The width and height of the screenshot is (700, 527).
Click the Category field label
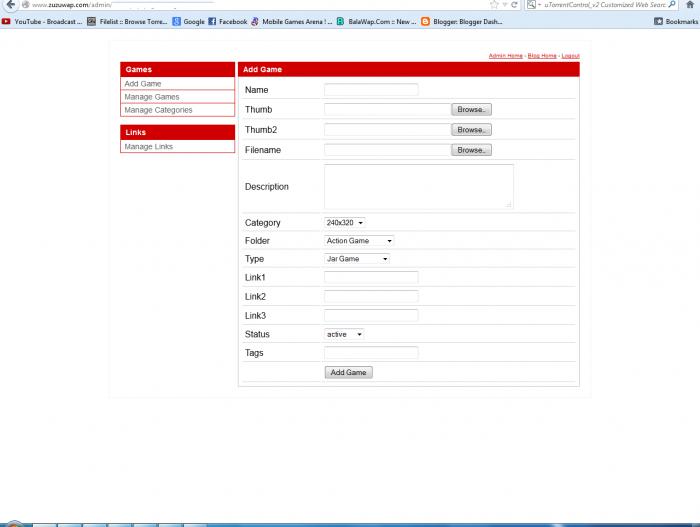click(262, 223)
